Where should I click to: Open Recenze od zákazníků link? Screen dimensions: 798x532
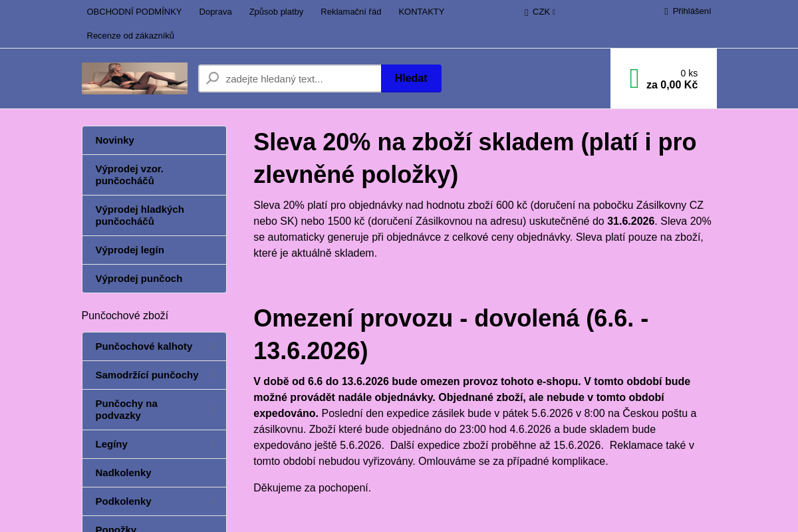[130, 36]
